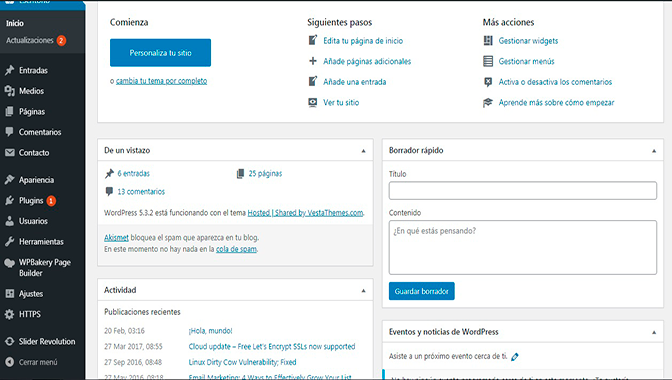This screenshot has height=380, width=672.
Task: Click the Cerrar menú collapse arrow icon
Action: [x=9, y=362]
